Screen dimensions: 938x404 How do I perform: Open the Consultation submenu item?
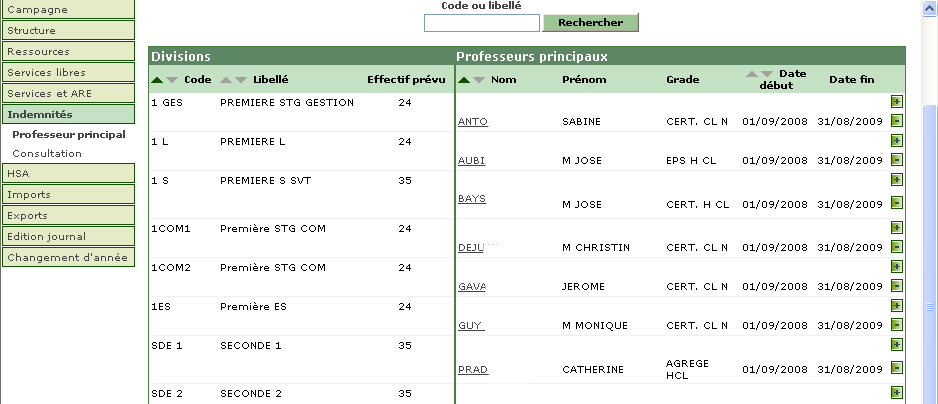(x=47, y=154)
